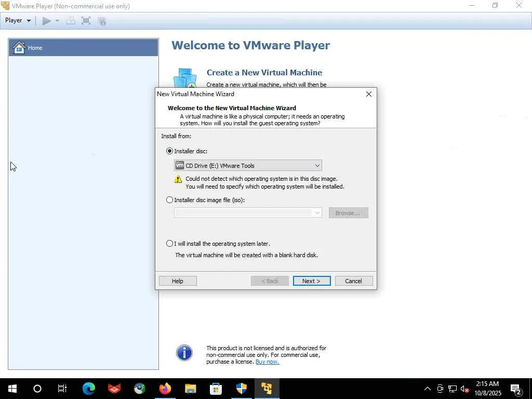
Task: Choose I will install the operating system later
Action: click(169, 243)
